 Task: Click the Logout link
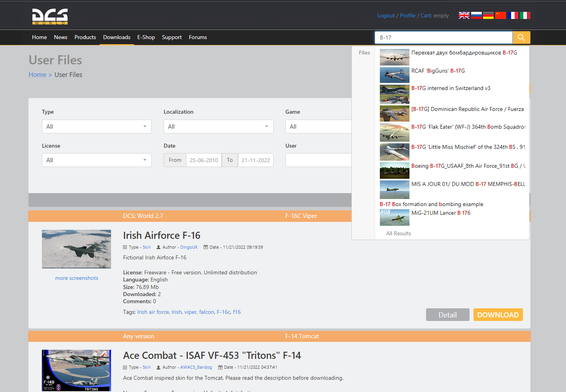[386, 15]
